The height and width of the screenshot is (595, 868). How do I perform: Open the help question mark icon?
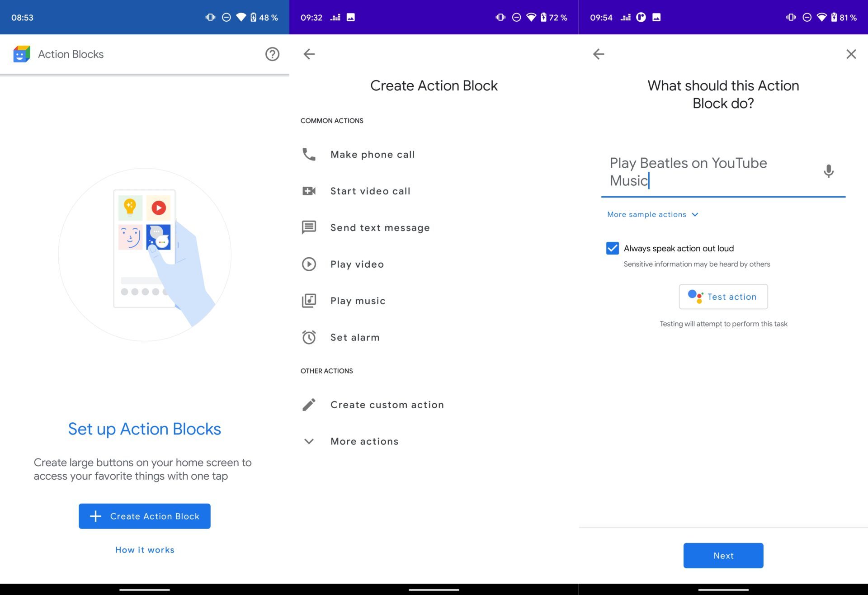click(x=272, y=54)
